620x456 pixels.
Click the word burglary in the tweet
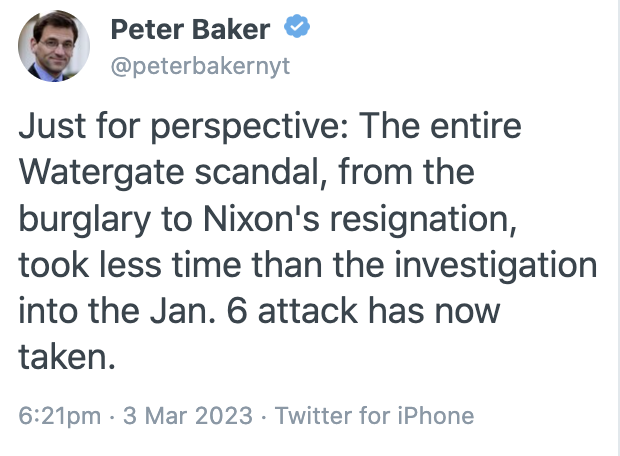(x=85, y=220)
